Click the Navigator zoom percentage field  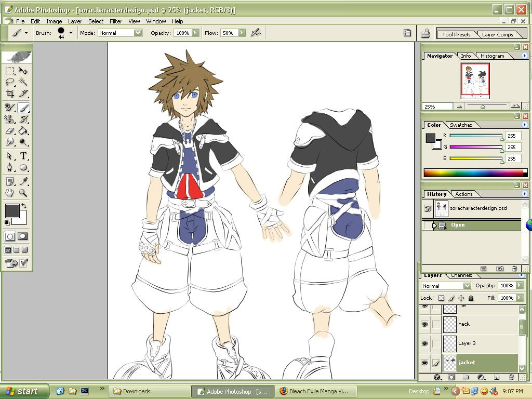(437, 107)
